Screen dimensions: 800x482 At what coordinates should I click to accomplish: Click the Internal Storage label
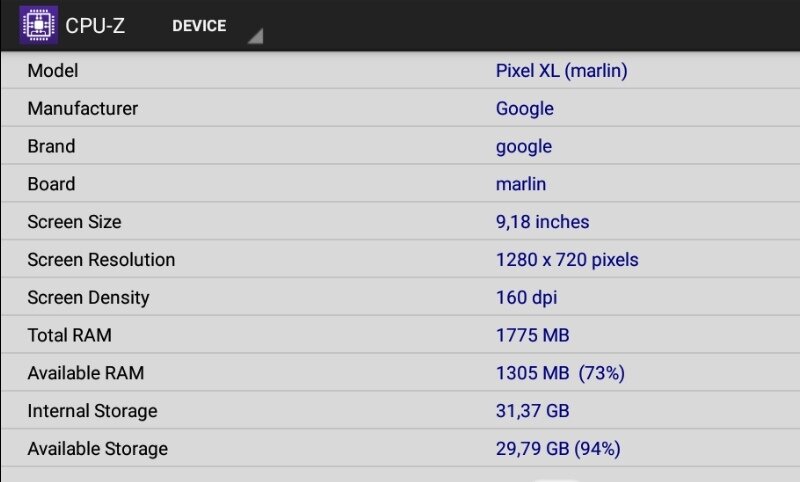(92, 411)
